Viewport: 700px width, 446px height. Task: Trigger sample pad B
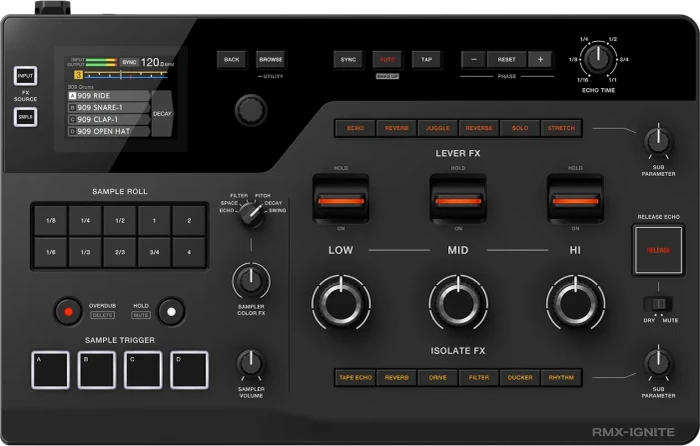97,370
